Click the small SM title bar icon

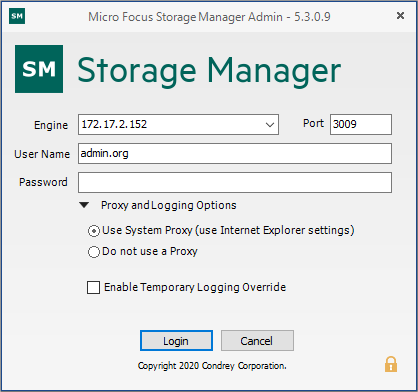17,16
